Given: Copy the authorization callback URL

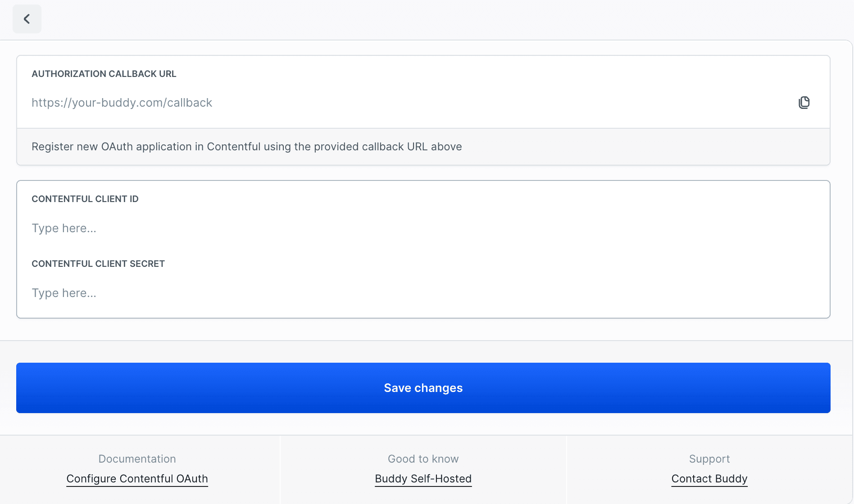Looking at the screenshot, I should (804, 103).
